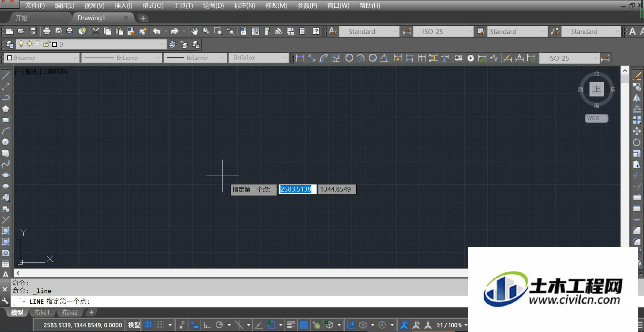The height and width of the screenshot is (332, 644).
Task: Switch to the 布局1 layout tab
Action: tap(42, 312)
